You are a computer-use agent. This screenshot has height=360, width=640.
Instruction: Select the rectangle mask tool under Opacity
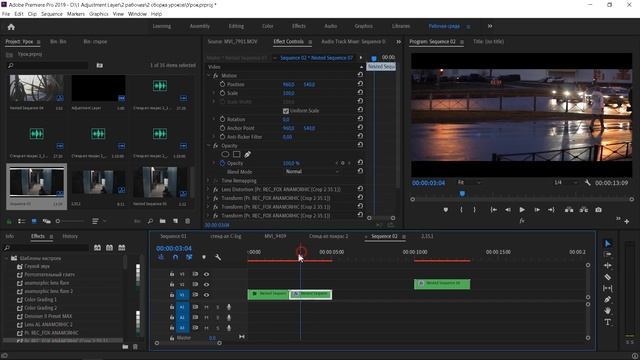[x=236, y=154]
